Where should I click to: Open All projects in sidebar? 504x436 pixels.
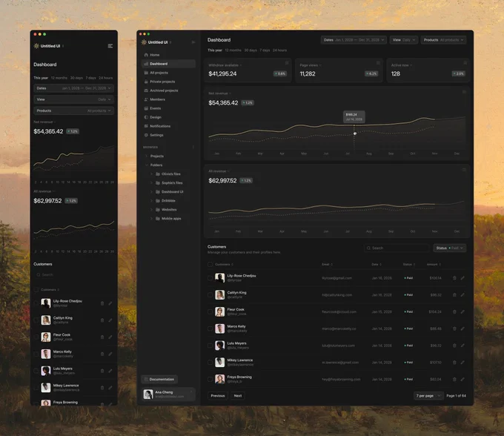[x=168, y=73]
